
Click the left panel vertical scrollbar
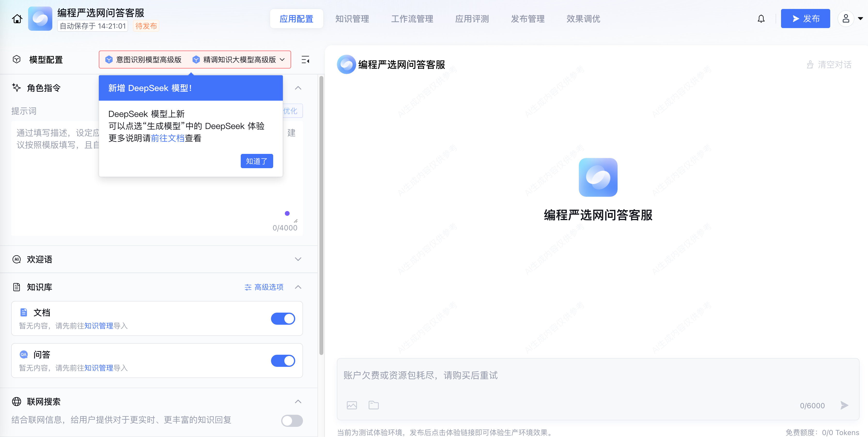coord(321,215)
